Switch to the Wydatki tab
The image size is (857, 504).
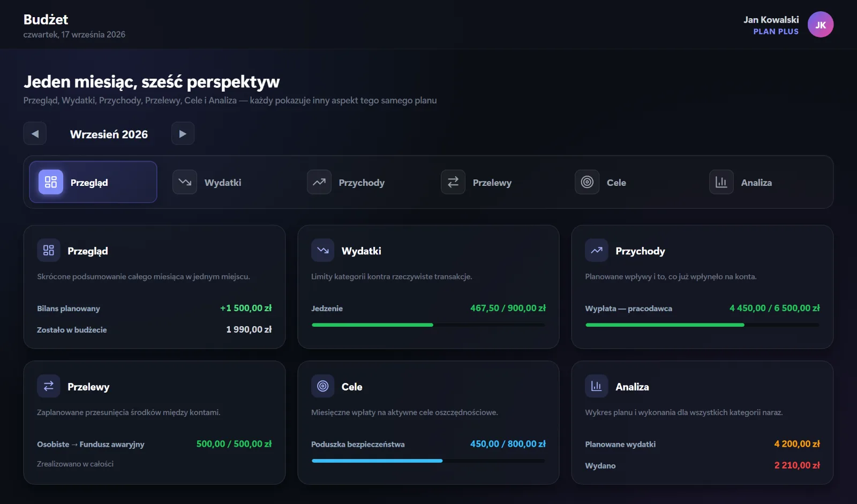coord(227,182)
